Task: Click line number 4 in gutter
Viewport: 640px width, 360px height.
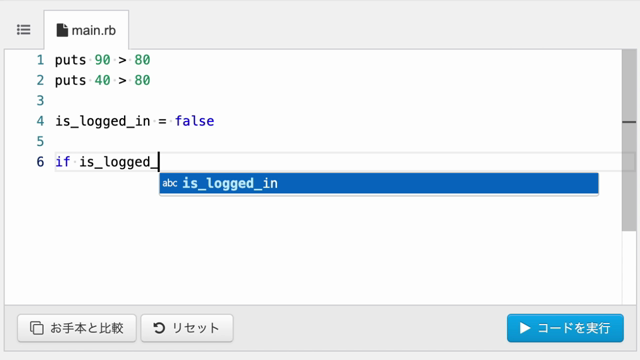Action: [40, 121]
